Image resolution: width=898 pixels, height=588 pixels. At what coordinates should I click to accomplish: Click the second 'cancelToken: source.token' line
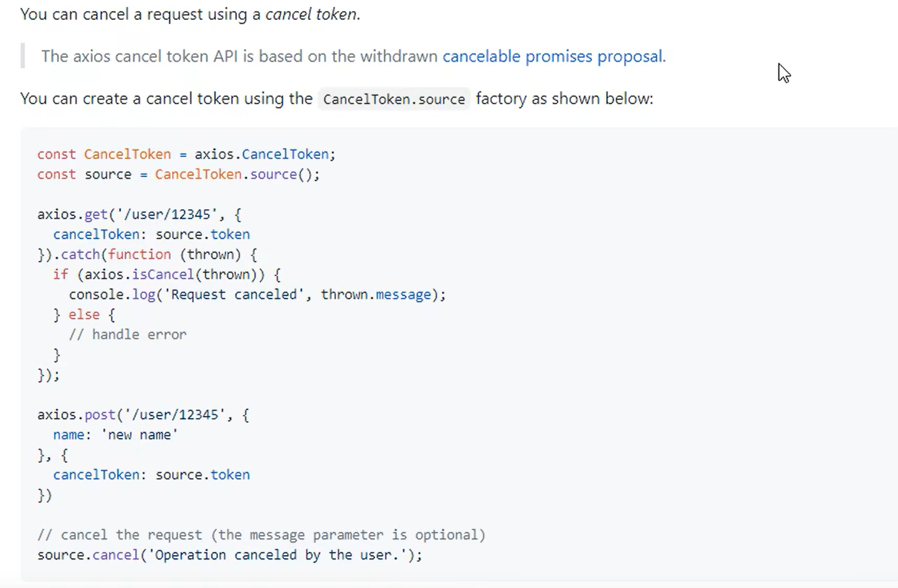[151, 475]
